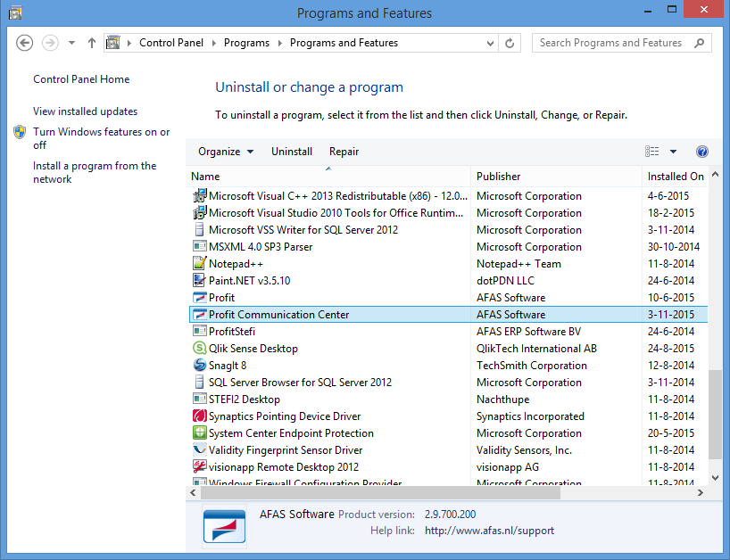Image resolution: width=730 pixels, height=560 pixels.
Task: Click the Uninstall toolbar button
Action: click(x=292, y=152)
